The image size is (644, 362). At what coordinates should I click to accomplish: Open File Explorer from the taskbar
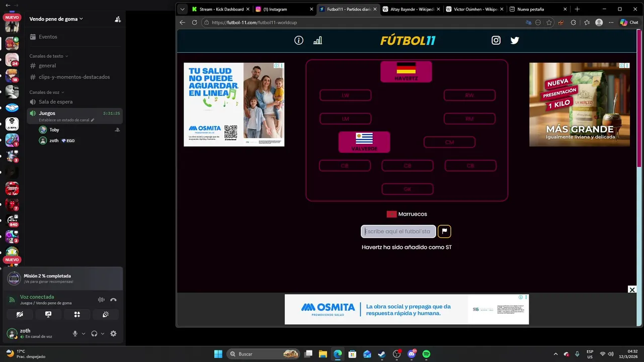[x=323, y=354]
